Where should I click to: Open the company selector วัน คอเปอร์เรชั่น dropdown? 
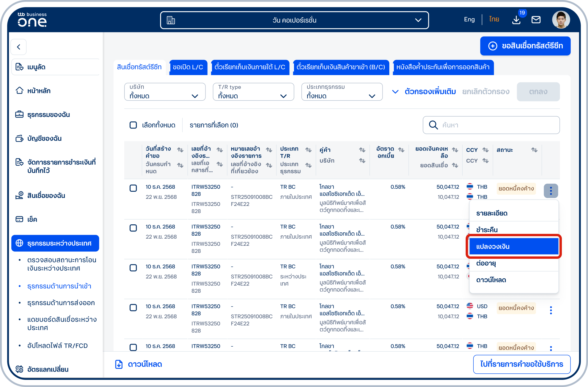click(x=294, y=20)
